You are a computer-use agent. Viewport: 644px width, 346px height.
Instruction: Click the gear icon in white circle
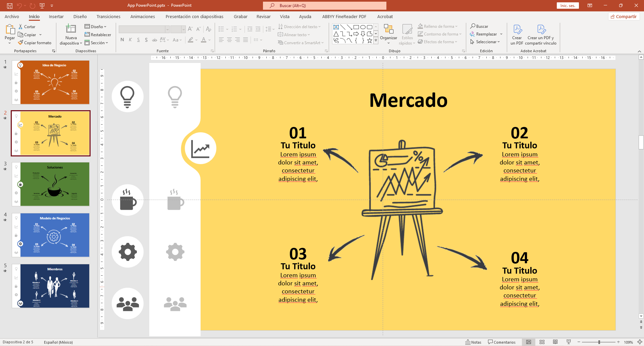[x=127, y=252]
